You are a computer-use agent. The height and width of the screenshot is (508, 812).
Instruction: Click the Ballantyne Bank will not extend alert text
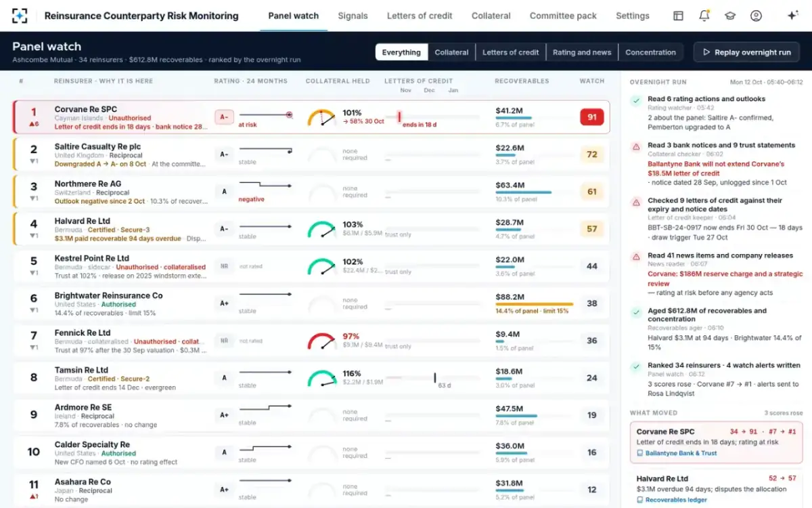coord(716,169)
